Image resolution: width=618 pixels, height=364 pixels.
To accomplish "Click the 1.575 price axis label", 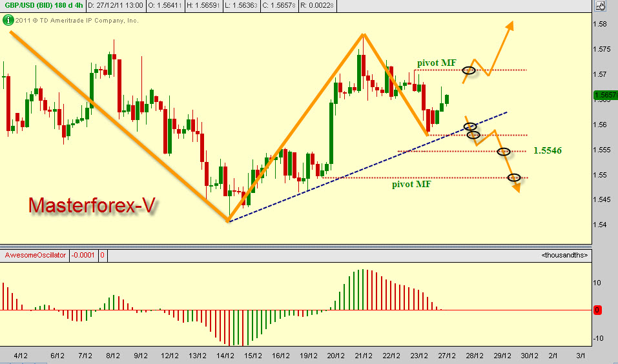I will tap(601, 49).
